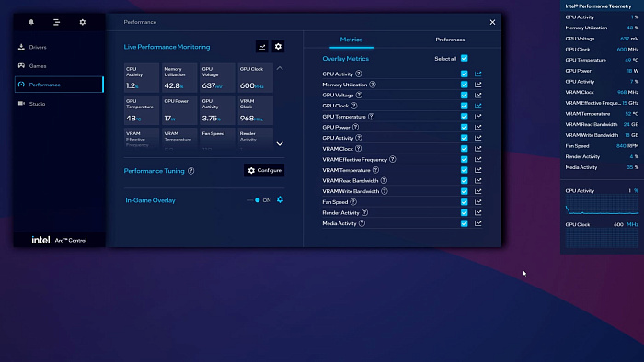Uncheck the GPU Voltage overlay checkbox

pyautogui.click(x=464, y=96)
